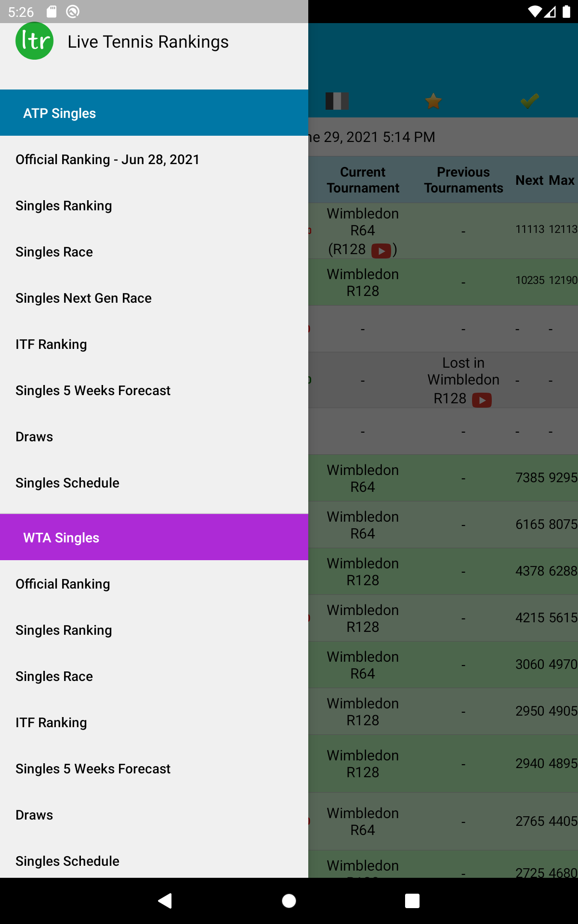The width and height of the screenshot is (578, 924).
Task: Open WTA Singles 5 Weeks Forecast
Action: point(154,769)
